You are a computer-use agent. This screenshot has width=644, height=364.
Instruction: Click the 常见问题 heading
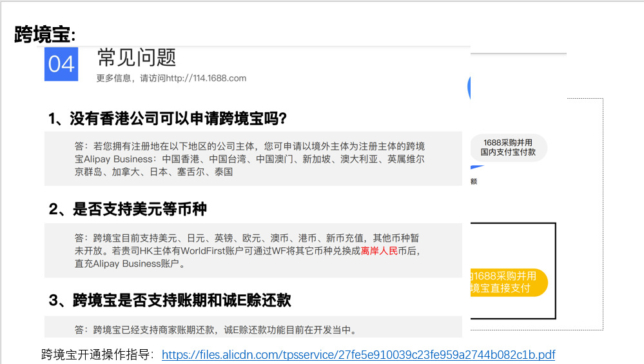tap(137, 57)
